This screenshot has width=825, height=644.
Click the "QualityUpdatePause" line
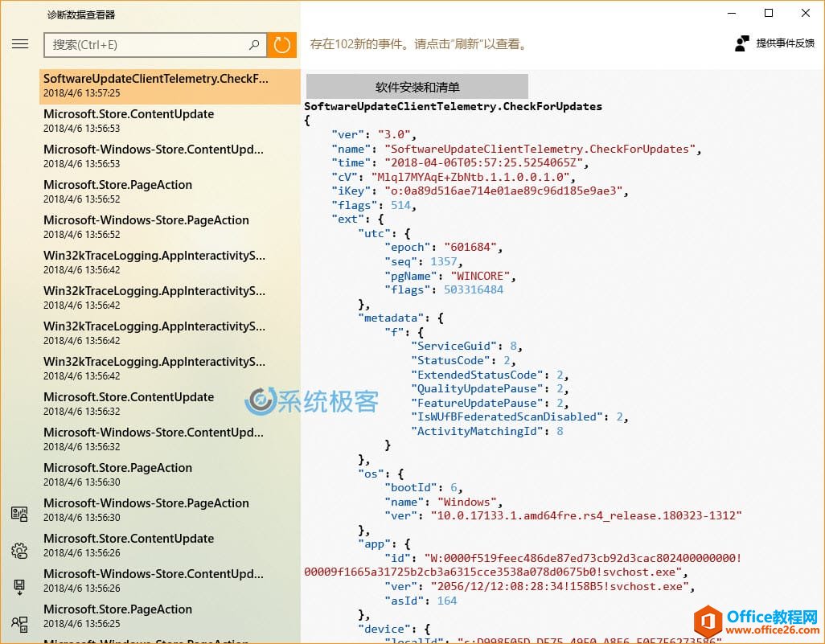pyautogui.click(x=490, y=389)
